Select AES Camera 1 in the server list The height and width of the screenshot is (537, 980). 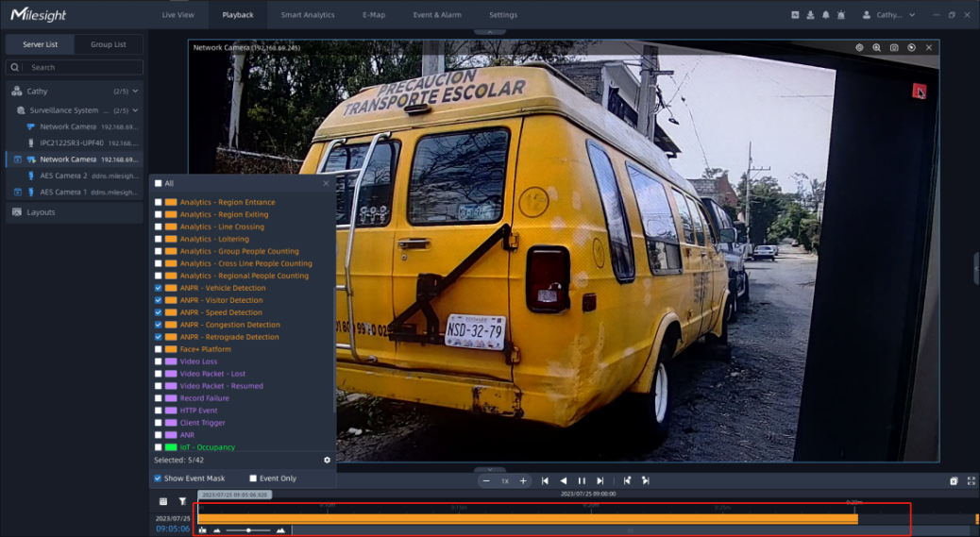click(75, 193)
